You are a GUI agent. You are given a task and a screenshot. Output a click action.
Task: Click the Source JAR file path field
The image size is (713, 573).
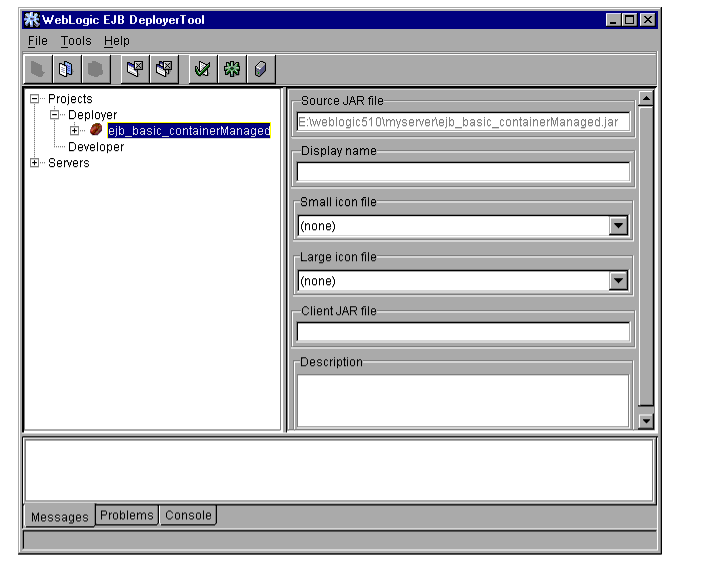click(463, 122)
